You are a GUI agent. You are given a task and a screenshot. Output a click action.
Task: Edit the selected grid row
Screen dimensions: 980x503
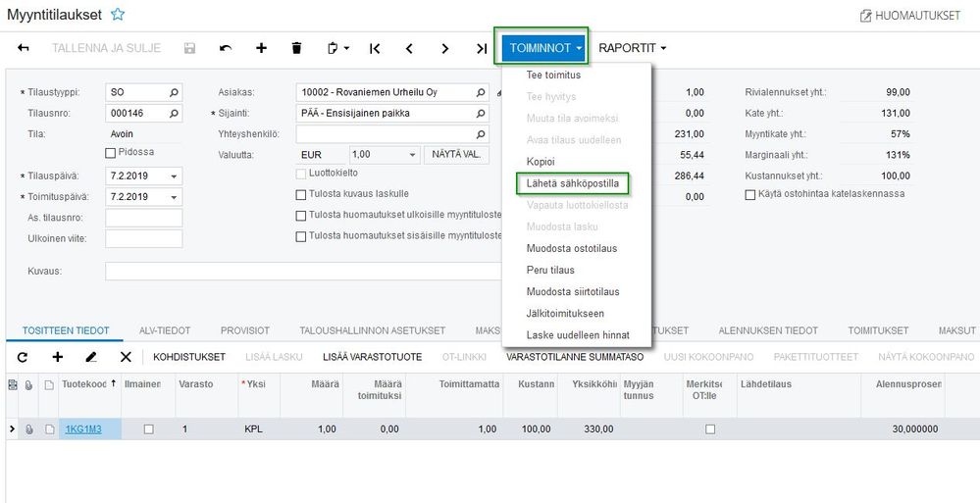91,357
